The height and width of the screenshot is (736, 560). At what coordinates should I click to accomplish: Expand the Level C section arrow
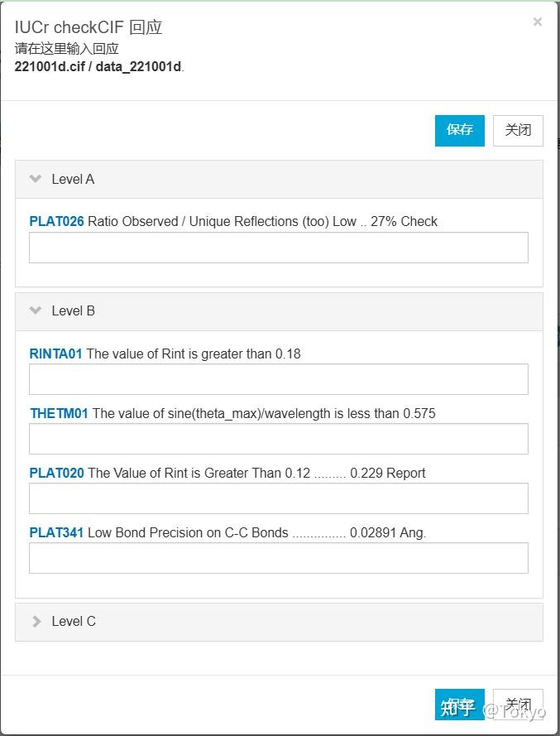click(x=36, y=621)
